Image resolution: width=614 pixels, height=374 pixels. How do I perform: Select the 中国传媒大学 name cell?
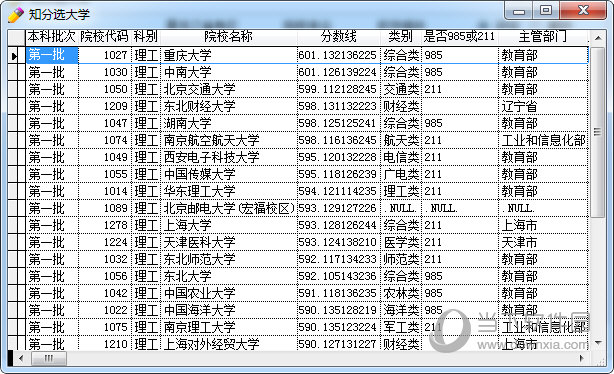(229, 174)
